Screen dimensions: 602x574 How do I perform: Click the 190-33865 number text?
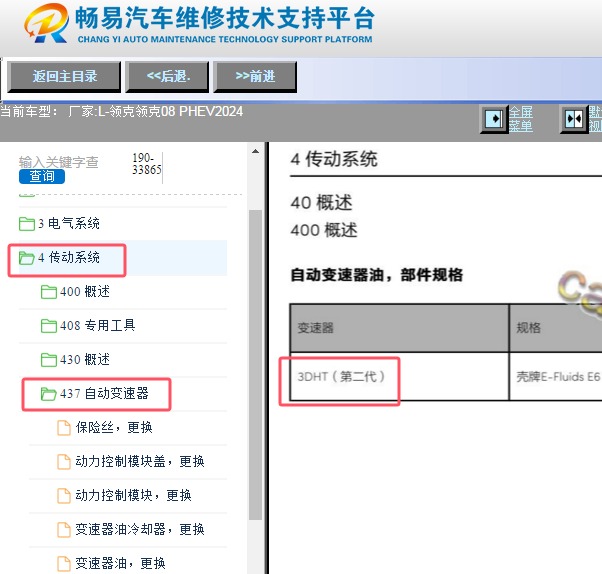pyautogui.click(x=147, y=164)
